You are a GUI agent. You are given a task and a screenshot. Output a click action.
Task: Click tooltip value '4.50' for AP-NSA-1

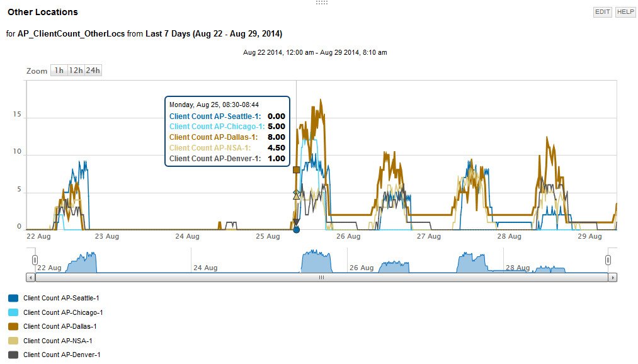coord(276,148)
